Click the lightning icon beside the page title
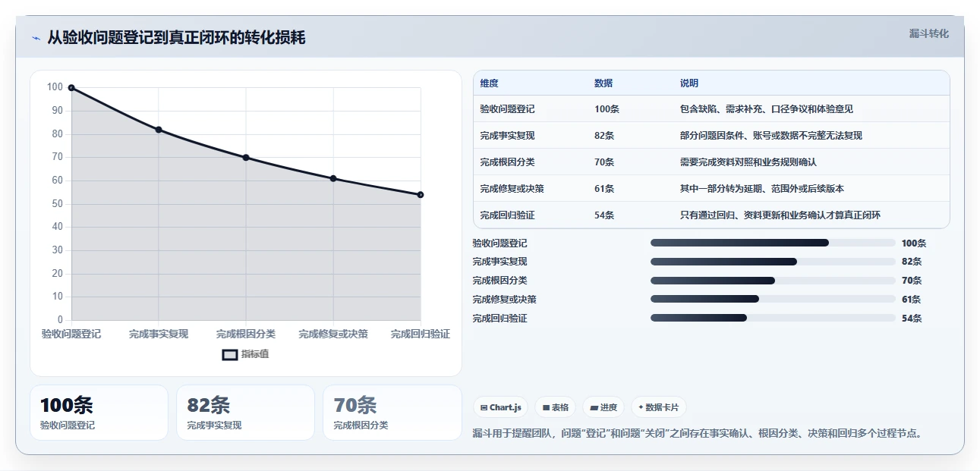Image resolution: width=980 pixels, height=471 pixels. pos(36,38)
